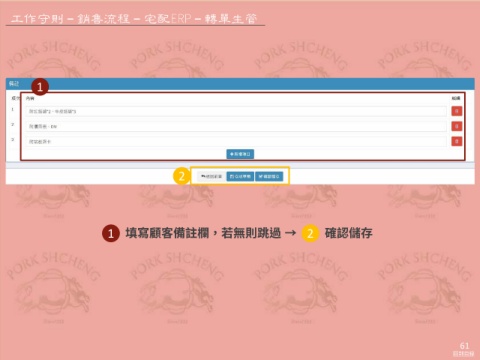
Task: Select row number 1 in the order column
Action: 13,109
